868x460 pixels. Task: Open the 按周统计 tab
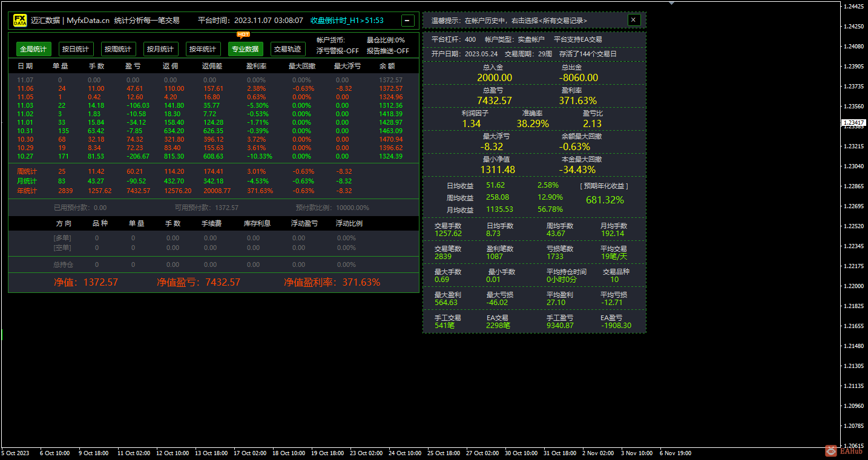pyautogui.click(x=118, y=49)
